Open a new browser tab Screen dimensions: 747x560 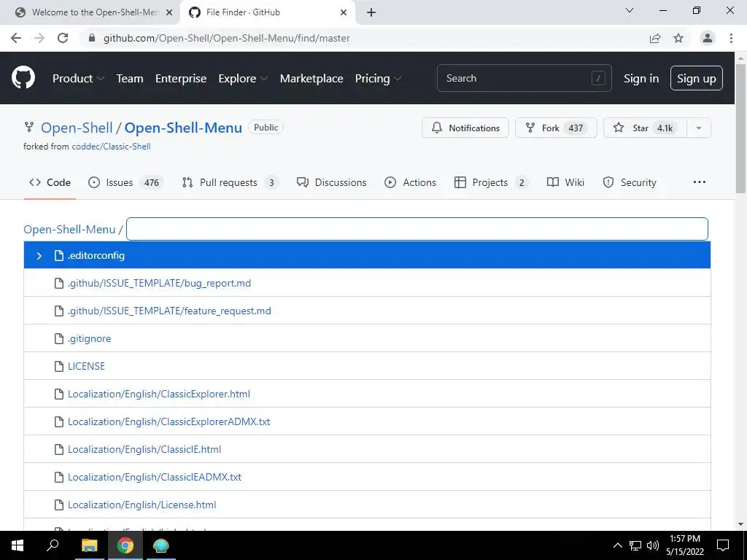point(371,12)
